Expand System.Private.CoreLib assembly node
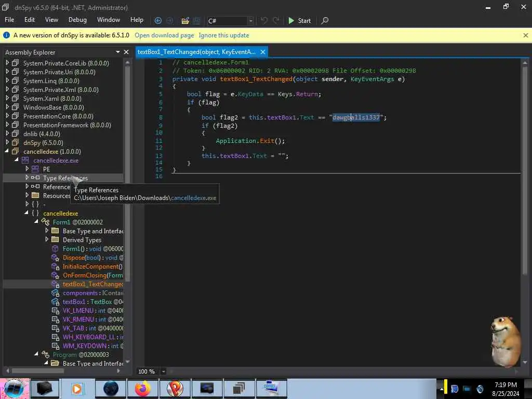 tap(7, 63)
